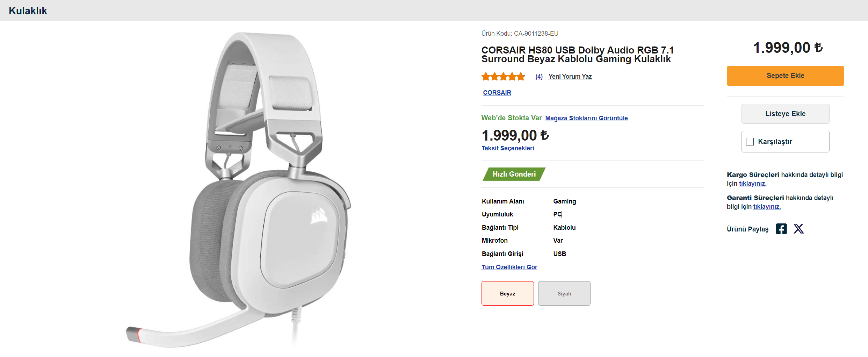Image resolution: width=868 pixels, height=357 pixels.
Task: View Mağaza Stoklarını Görüntüle link
Action: coord(586,118)
